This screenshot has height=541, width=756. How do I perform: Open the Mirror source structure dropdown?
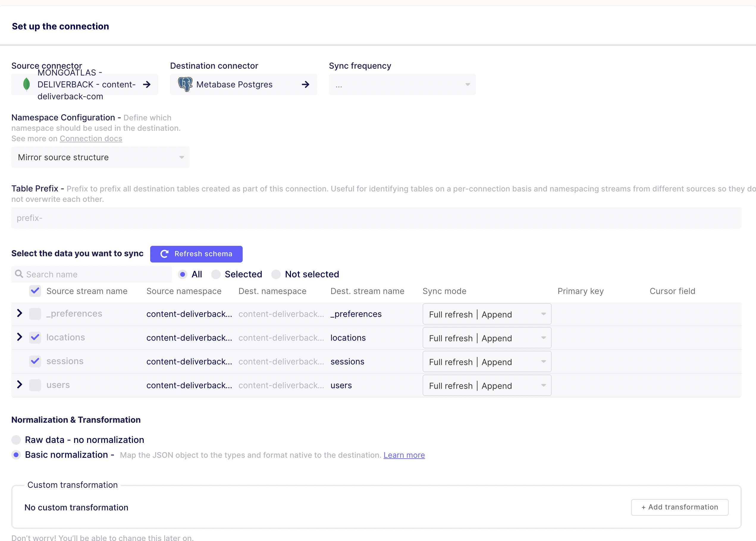click(x=100, y=157)
